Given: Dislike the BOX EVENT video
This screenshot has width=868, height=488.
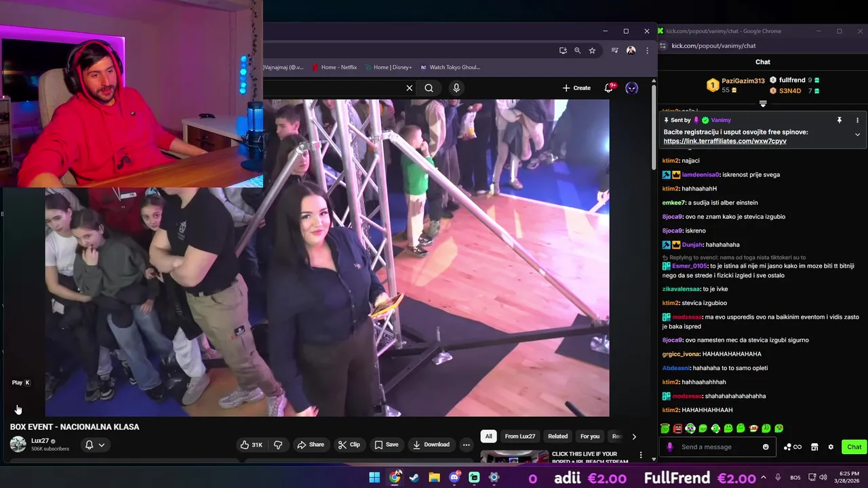Looking at the screenshot, I should (278, 445).
